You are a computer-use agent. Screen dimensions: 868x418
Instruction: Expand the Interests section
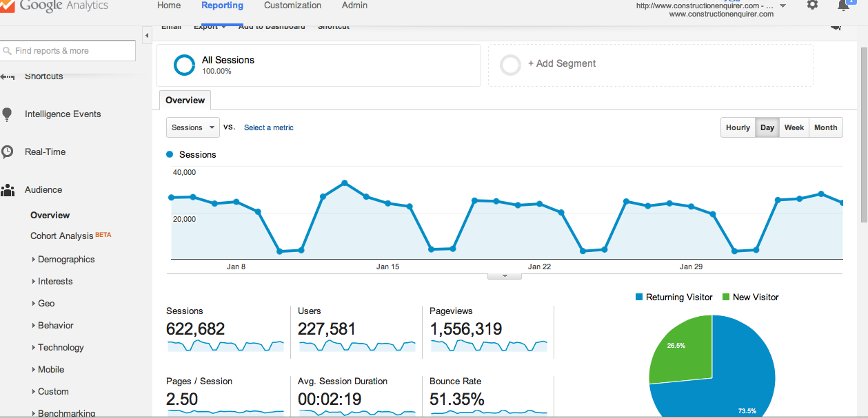(52, 282)
